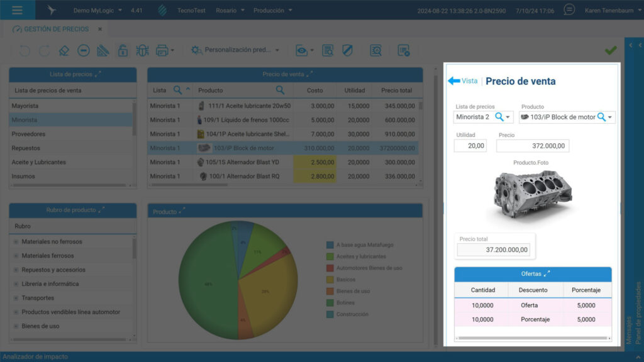Open the chat messages icon
This screenshot has width=644, height=362.
tap(569, 9)
